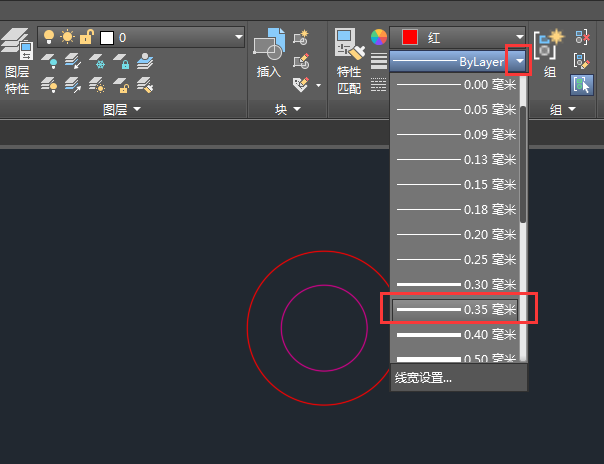604x464 pixels.
Task: Click the 插入 insert block button
Action: point(268,53)
